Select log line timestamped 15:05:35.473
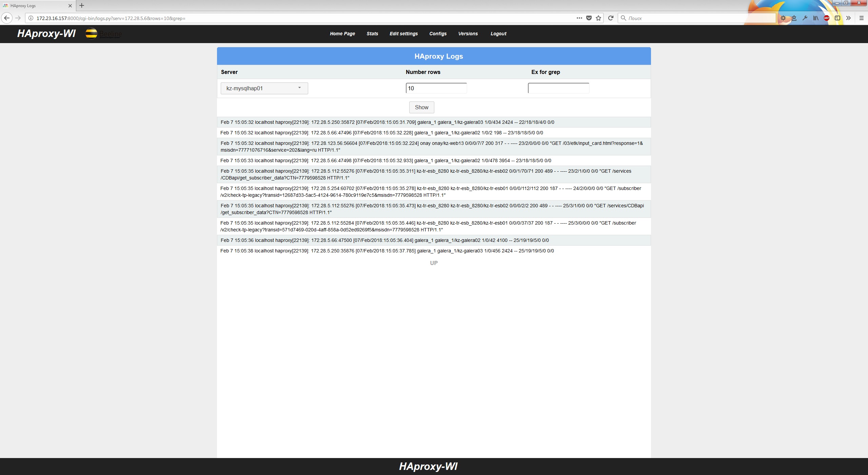This screenshot has height=475, width=868. coord(434,209)
